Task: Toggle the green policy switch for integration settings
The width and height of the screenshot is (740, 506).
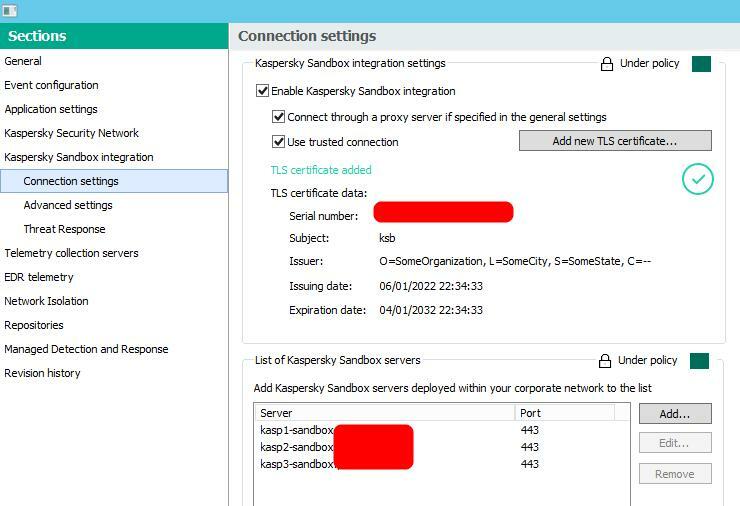Action: (701, 64)
